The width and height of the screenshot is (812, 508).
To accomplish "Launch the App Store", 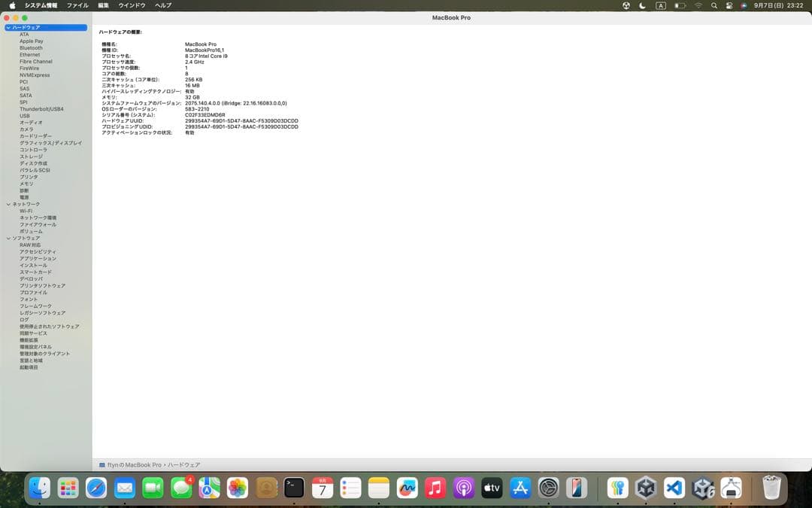I will point(519,488).
